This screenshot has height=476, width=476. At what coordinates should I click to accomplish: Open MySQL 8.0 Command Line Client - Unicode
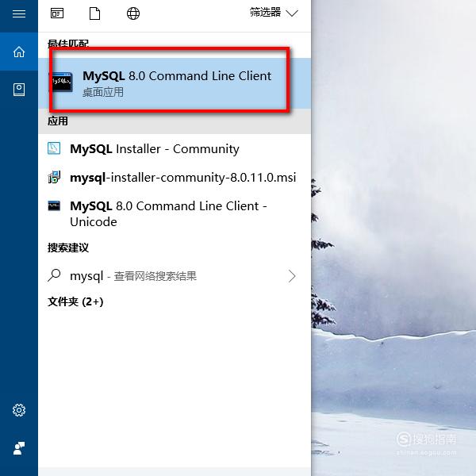pos(175,213)
